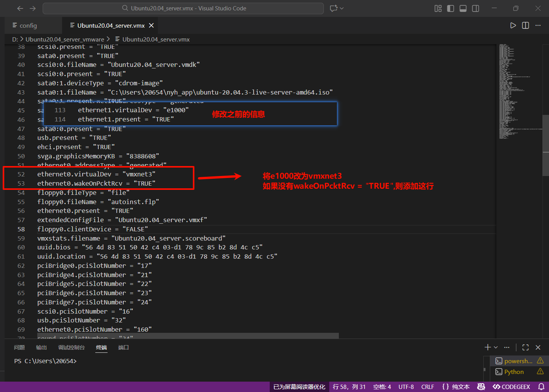This screenshot has width=549, height=392.
Task: Open the Copilot chat icon
Action: (x=333, y=8)
